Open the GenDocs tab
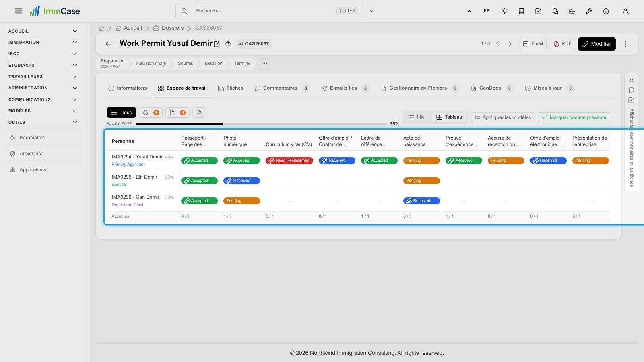This screenshot has height=362, width=644. (492, 88)
